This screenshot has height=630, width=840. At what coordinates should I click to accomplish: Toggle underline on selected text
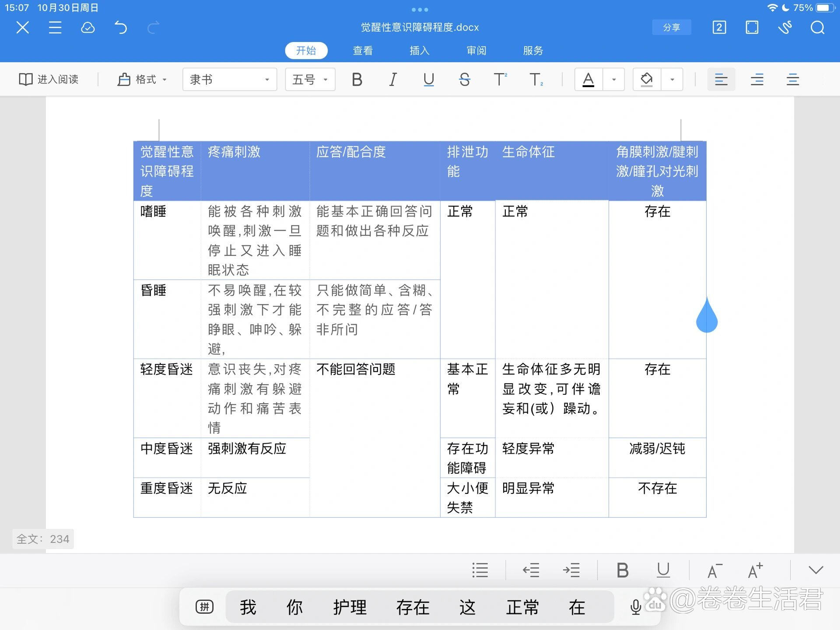[428, 79]
